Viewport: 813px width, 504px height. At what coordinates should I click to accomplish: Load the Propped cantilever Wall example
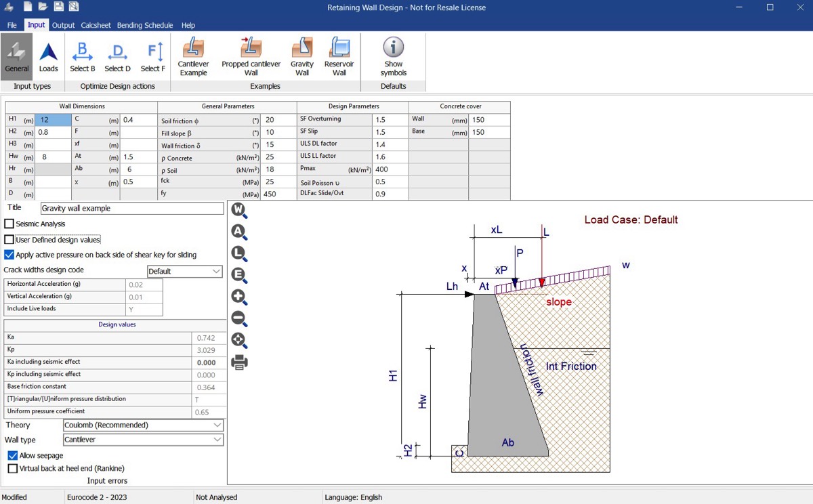coord(251,57)
